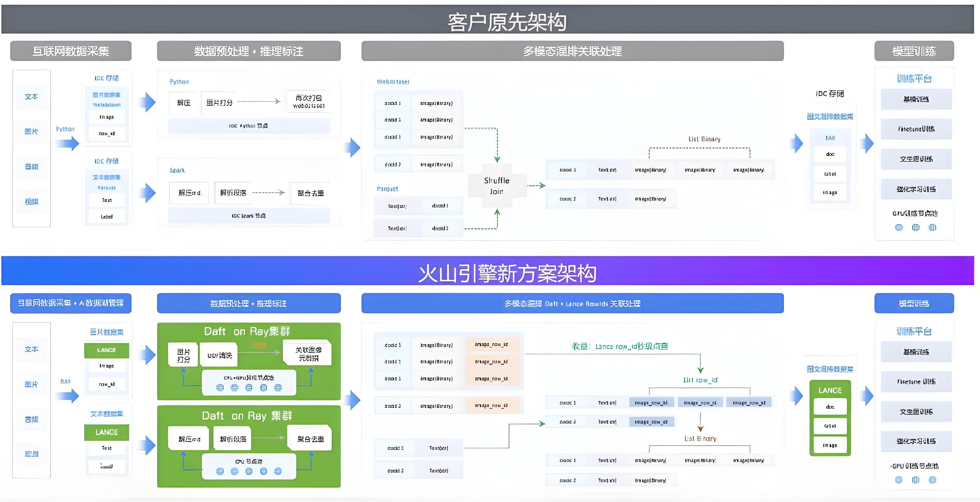Select 音频 box in original architecture

pyautogui.click(x=32, y=167)
